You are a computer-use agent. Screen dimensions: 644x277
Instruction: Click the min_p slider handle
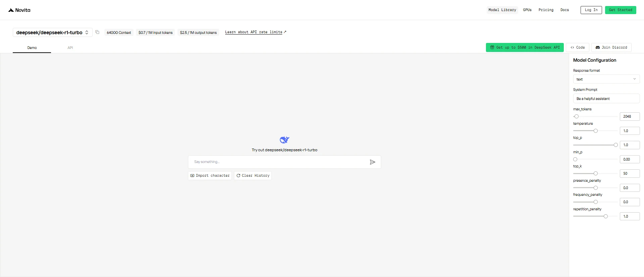tap(575, 159)
